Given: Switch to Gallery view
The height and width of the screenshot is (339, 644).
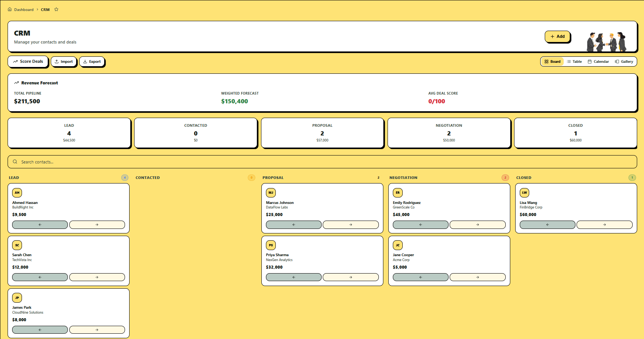Looking at the screenshot, I should tap(624, 62).
